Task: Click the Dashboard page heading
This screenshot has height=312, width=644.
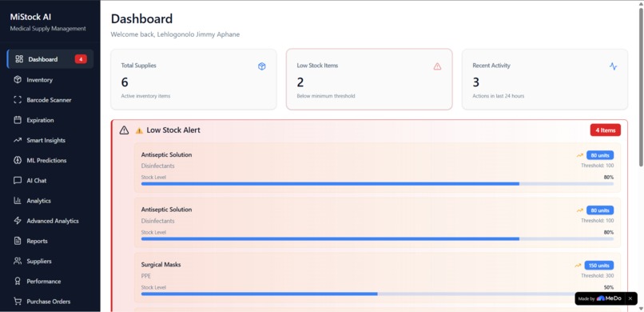Action: pyautogui.click(x=141, y=19)
